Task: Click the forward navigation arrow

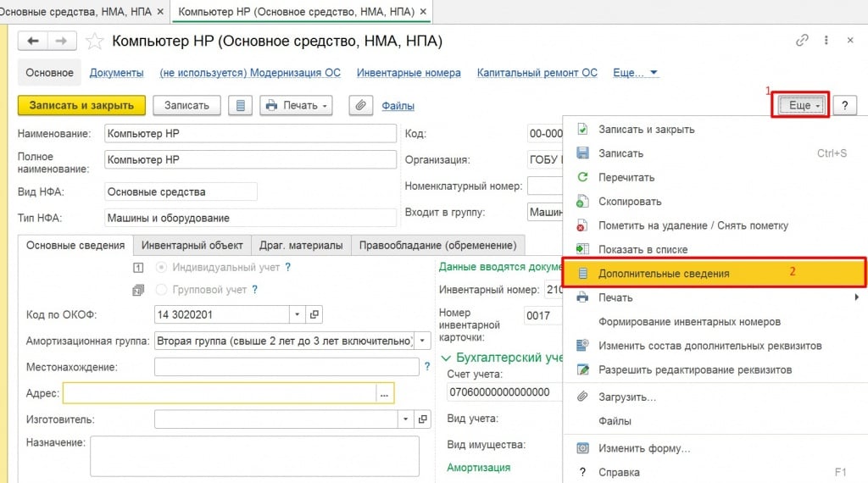Action: point(60,41)
